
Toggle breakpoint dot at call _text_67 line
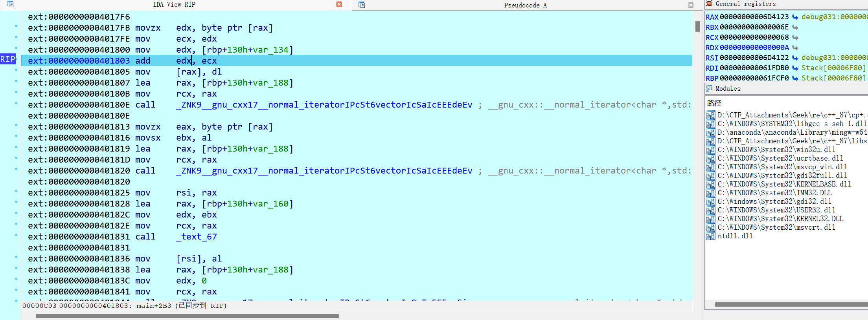point(16,235)
